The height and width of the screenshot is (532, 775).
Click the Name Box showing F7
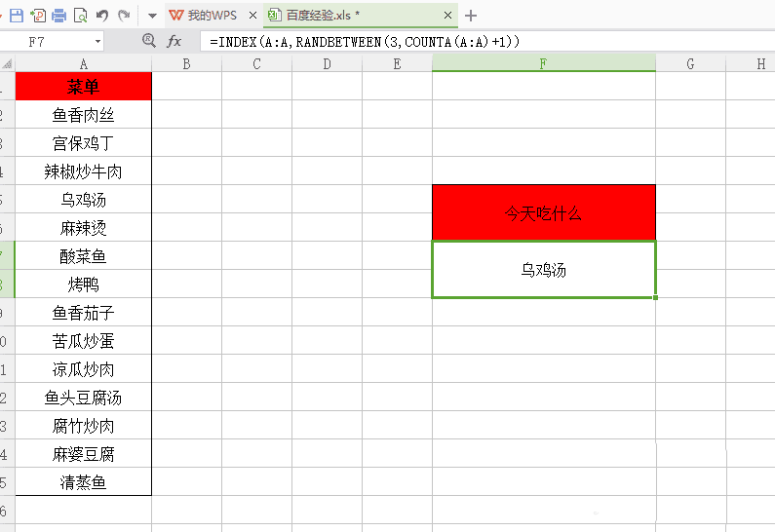pyautogui.click(x=46, y=42)
